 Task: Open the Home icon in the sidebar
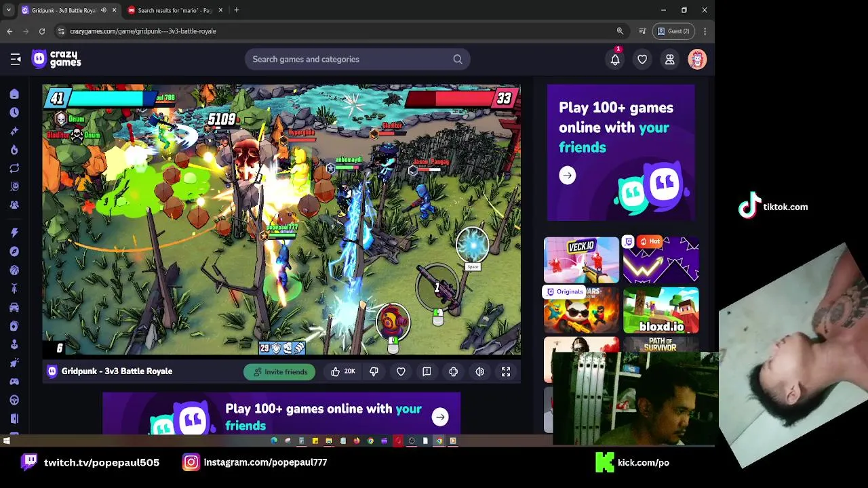14,94
